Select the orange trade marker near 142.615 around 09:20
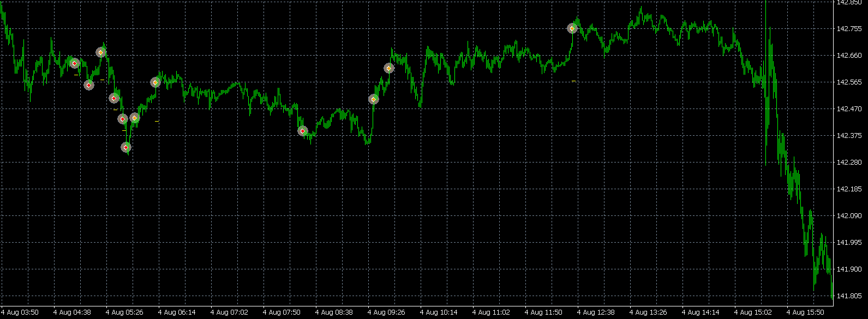868x319 pixels. point(389,68)
